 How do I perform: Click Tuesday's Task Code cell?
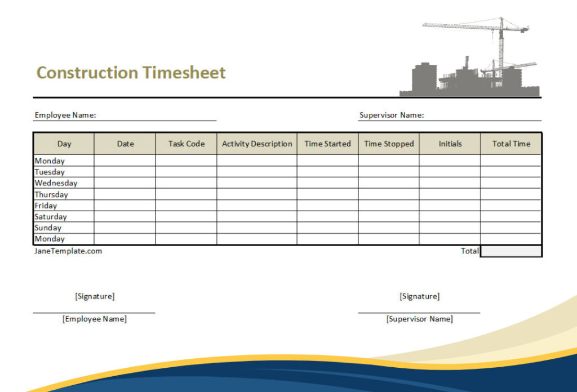186,172
